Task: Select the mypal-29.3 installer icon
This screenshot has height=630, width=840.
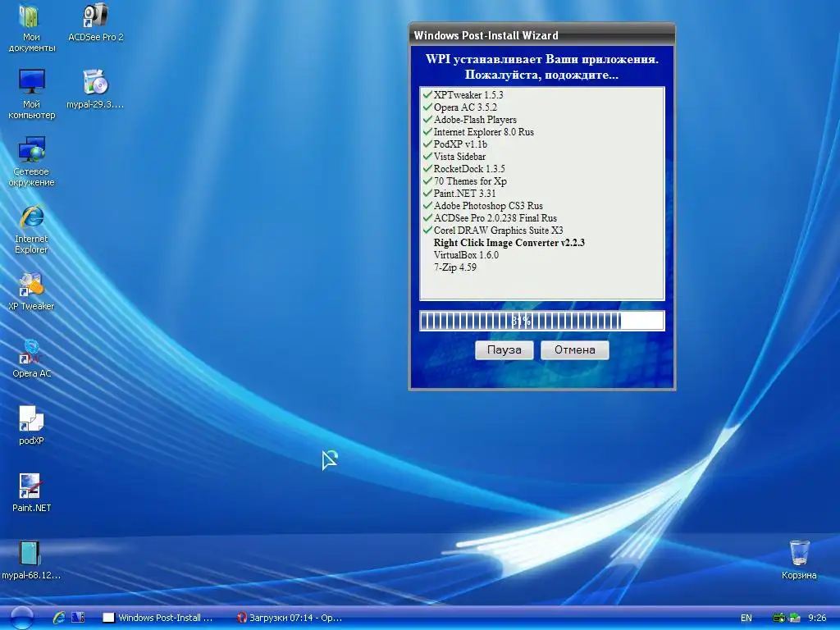Action: click(95, 89)
